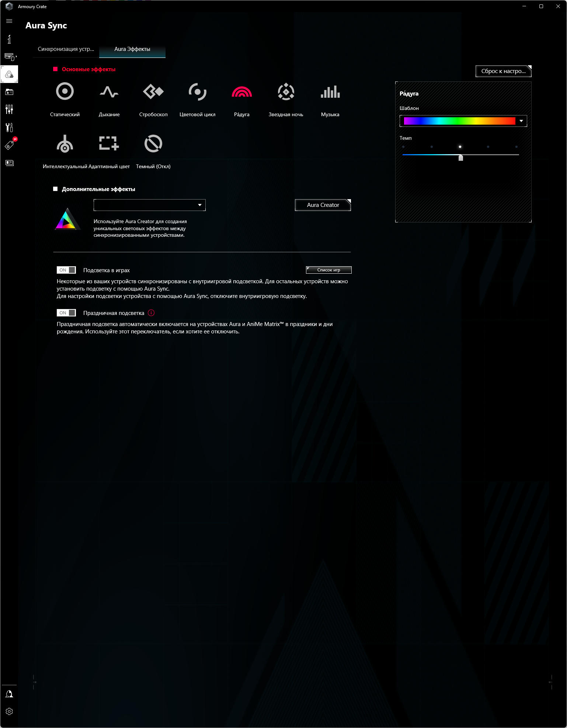Open the Список игр button
The height and width of the screenshot is (728, 567).
329,270
